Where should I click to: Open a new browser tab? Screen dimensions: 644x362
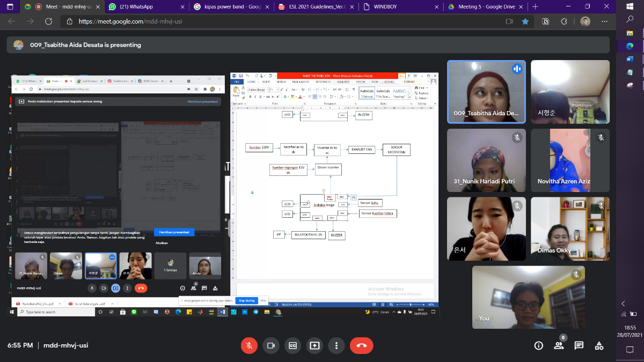[535, 6]
